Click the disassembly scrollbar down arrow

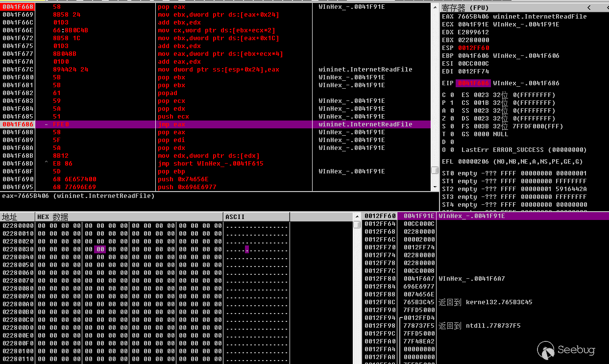point(435,187)
